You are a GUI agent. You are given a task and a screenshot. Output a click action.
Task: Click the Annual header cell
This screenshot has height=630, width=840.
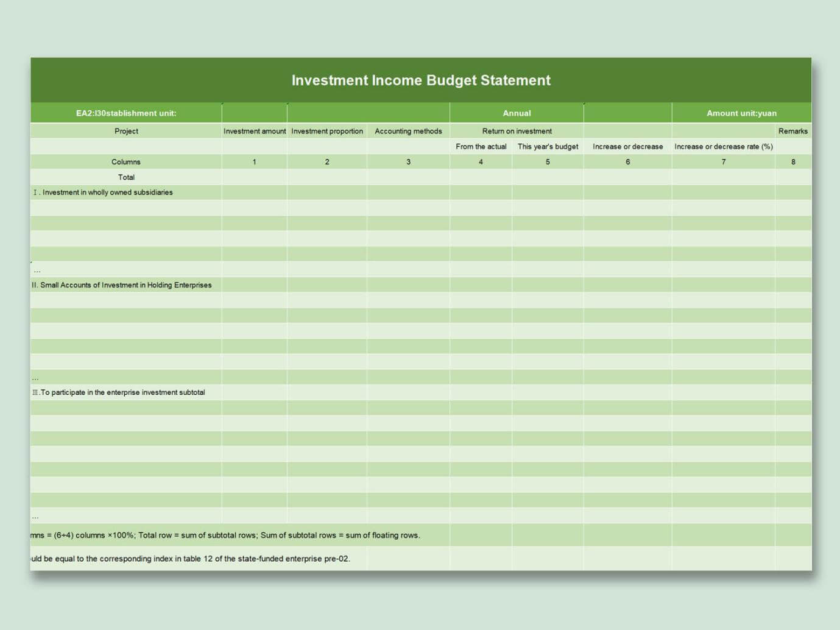click(517, 113)
